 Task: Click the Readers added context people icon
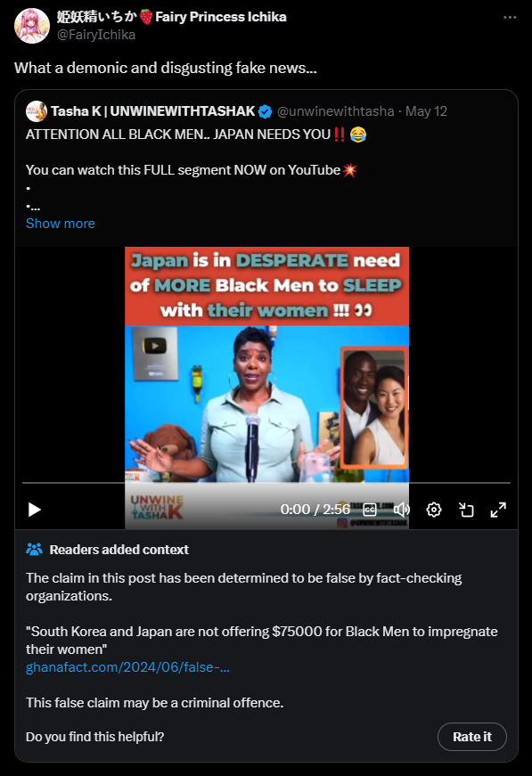pos(34,550)
